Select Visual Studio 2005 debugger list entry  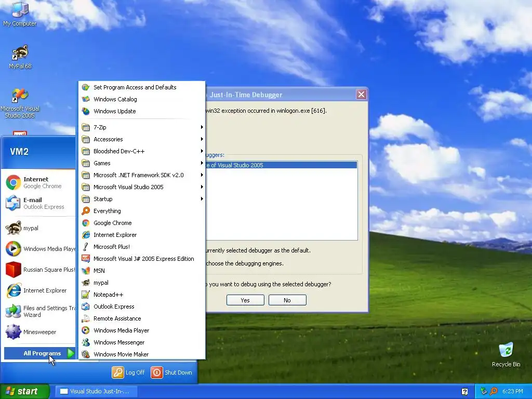point(281,165)
